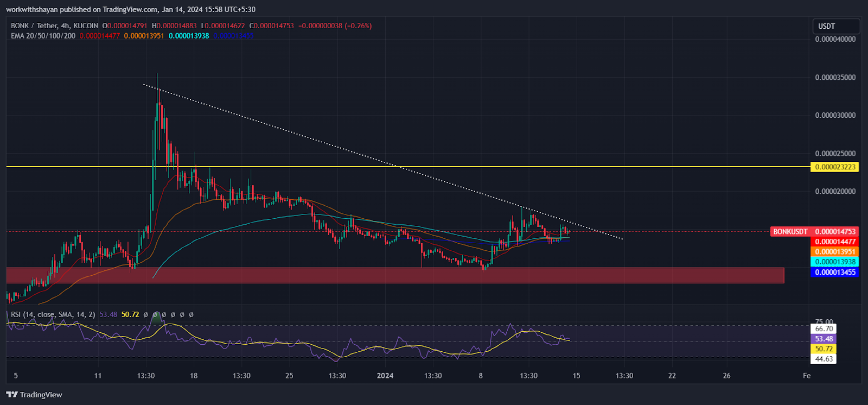This screenshot has width=868, height=405.
Task: Click the close value C0.000014753 in the legend
Action: coord(271,26)
